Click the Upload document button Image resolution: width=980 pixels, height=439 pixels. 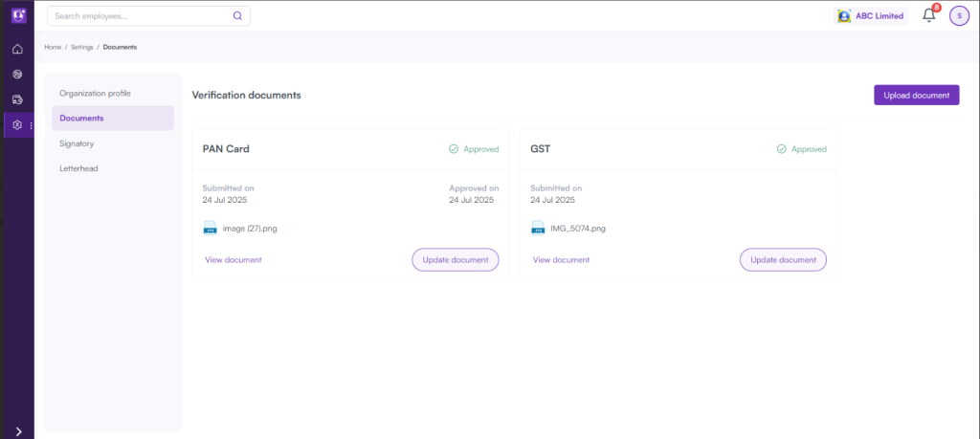(916, 95)
